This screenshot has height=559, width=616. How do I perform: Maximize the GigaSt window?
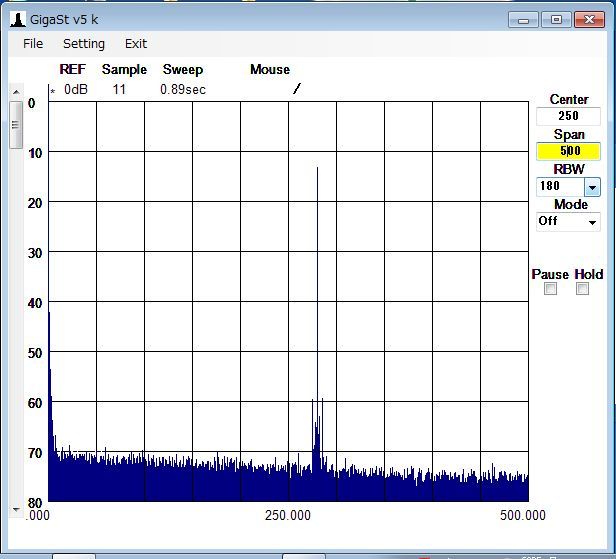click(x=556, y=20)
